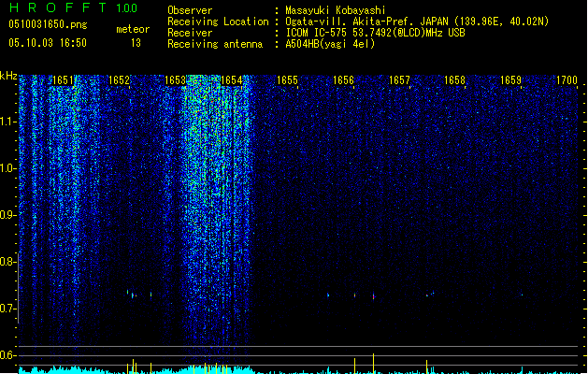Viewport: 588px width, 374px height.
Task: Click the tallest yellow power spike near 1656
Action: [374, 363]
